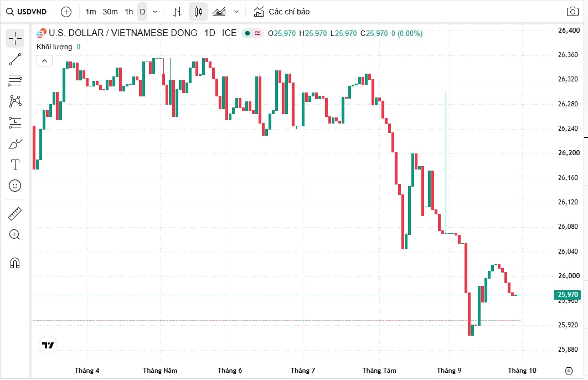Open the Fibonacci retracement tools

(15, 80)
